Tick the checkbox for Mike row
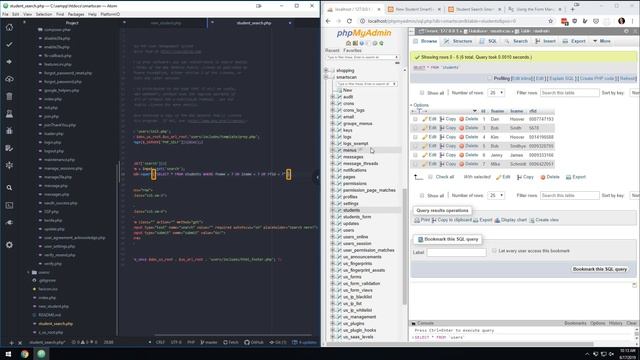This screenshot has width=640, height=360. 415,164
